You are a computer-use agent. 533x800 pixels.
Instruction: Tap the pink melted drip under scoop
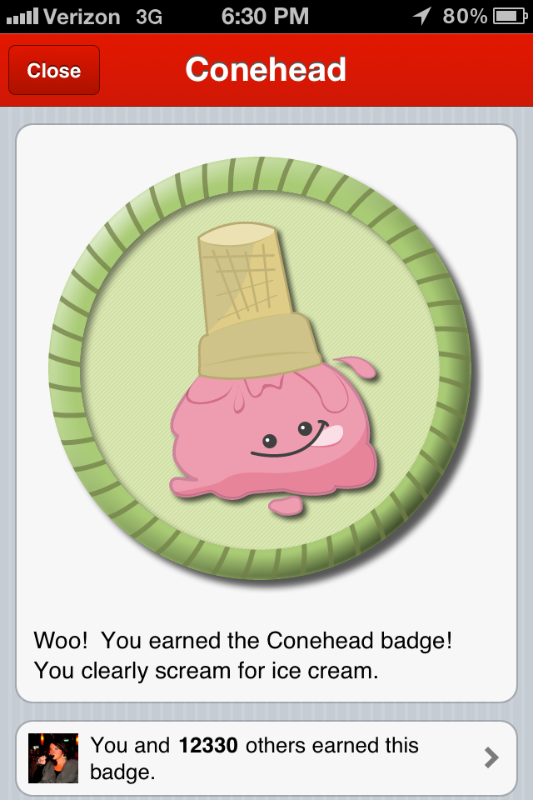(x=286, y=507)
